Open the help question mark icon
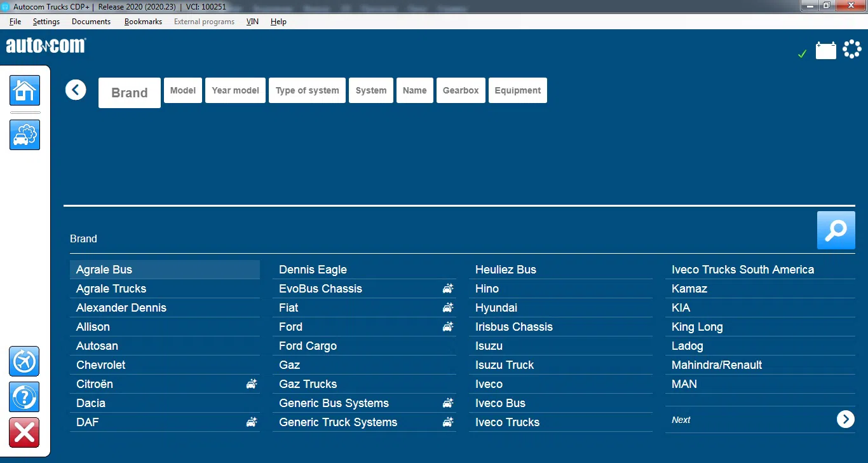This screenshot has height=463, width=868. tap(25, 397)
